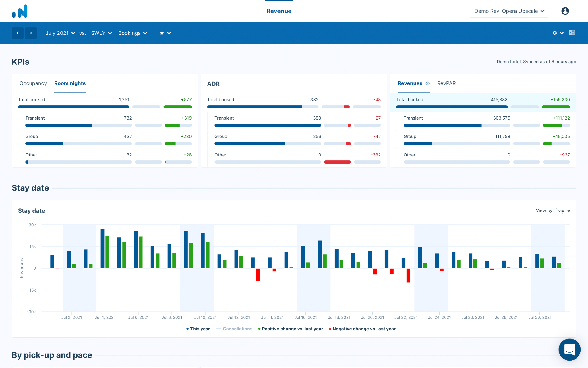
Task: Switch to the Occupancy tab
Action: 33,83
